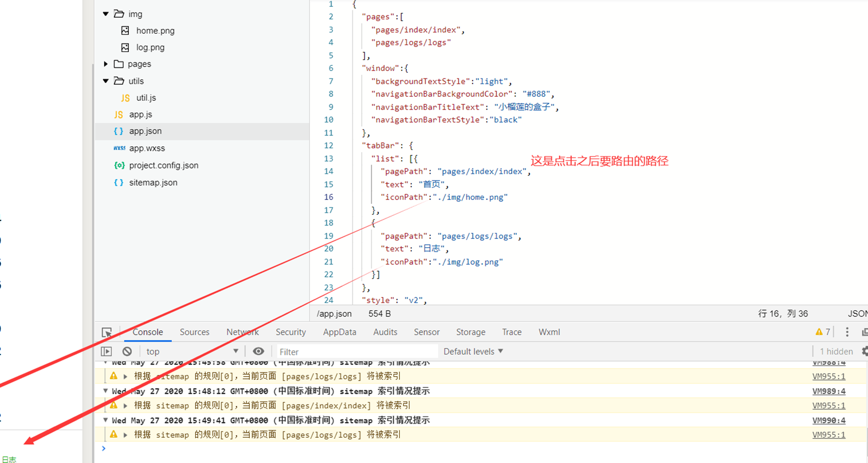The width and height of the screenshot is (868, 463).
Task: Open the devtools three-dot menu
Action: (847, 332)
